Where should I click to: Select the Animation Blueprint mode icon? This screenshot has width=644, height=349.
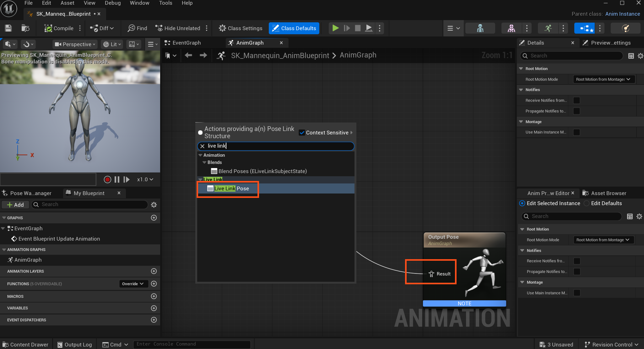(585, 28)
